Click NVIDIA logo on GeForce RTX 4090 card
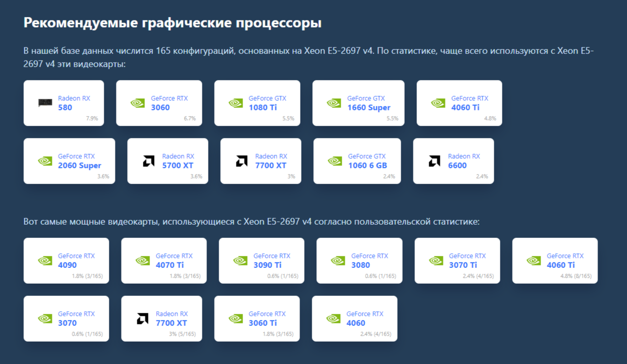The width and height of the screenshot is (627, 364). pyautogui.click(x=45, y=260)
